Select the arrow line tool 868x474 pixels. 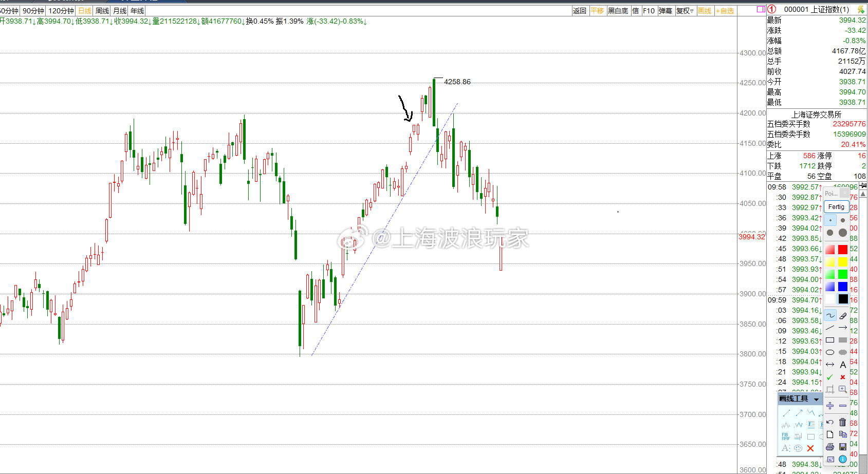(x=843, y=327)
